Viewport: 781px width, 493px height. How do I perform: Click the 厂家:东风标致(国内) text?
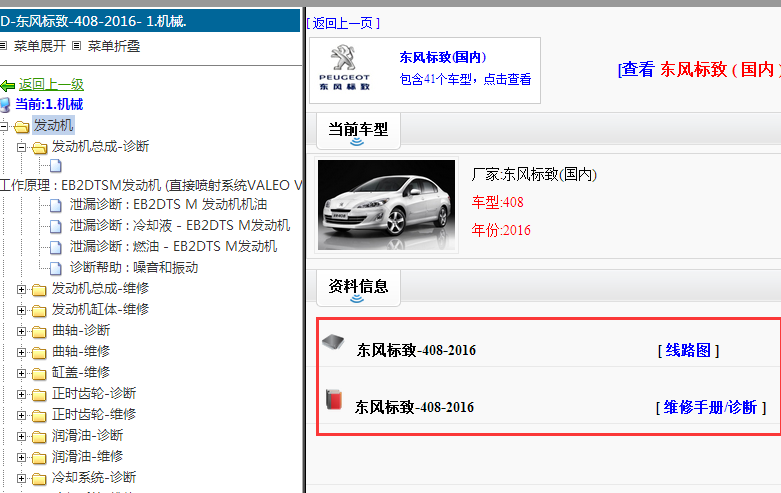click(x=534, y=174)
